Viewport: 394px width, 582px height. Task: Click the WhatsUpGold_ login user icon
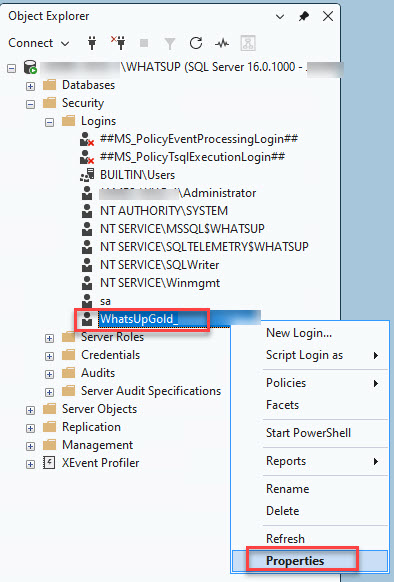pos(87,319)
